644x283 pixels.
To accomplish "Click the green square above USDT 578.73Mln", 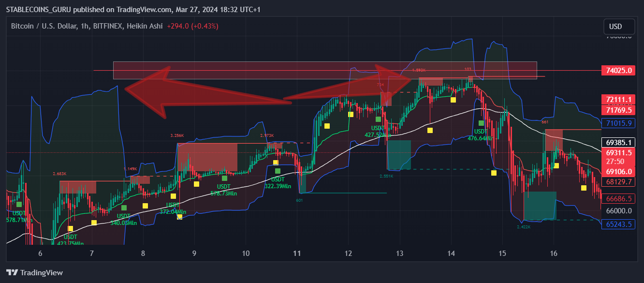I will [224, 178].
